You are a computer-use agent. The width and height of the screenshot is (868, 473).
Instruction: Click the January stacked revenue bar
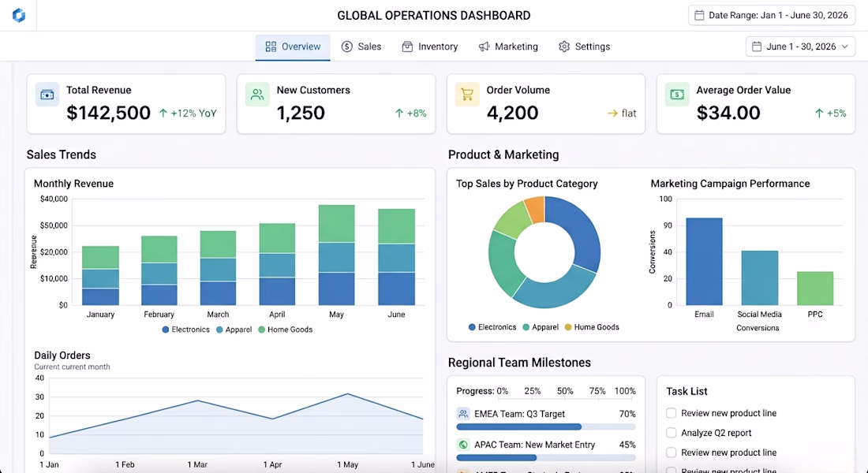(101, 275)
